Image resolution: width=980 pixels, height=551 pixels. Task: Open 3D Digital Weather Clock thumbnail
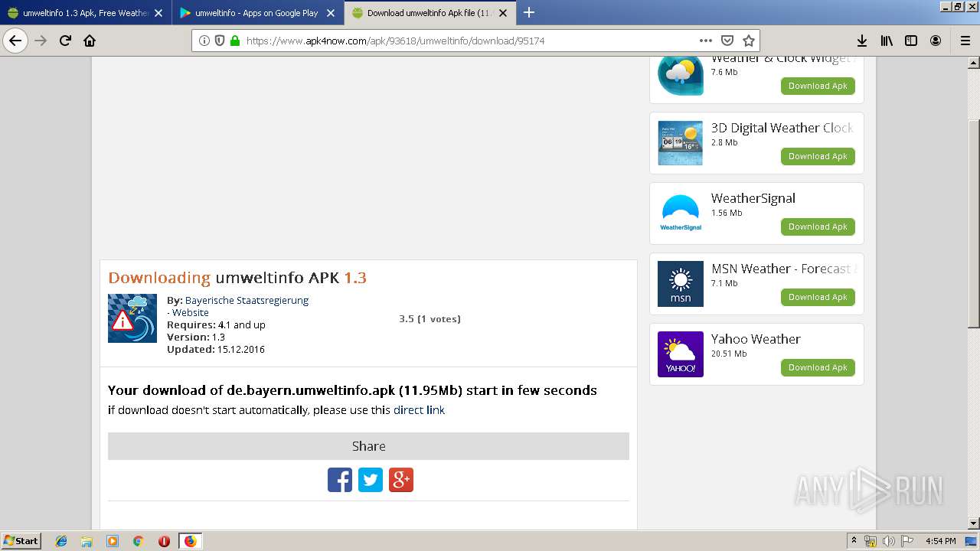point(680,142)
